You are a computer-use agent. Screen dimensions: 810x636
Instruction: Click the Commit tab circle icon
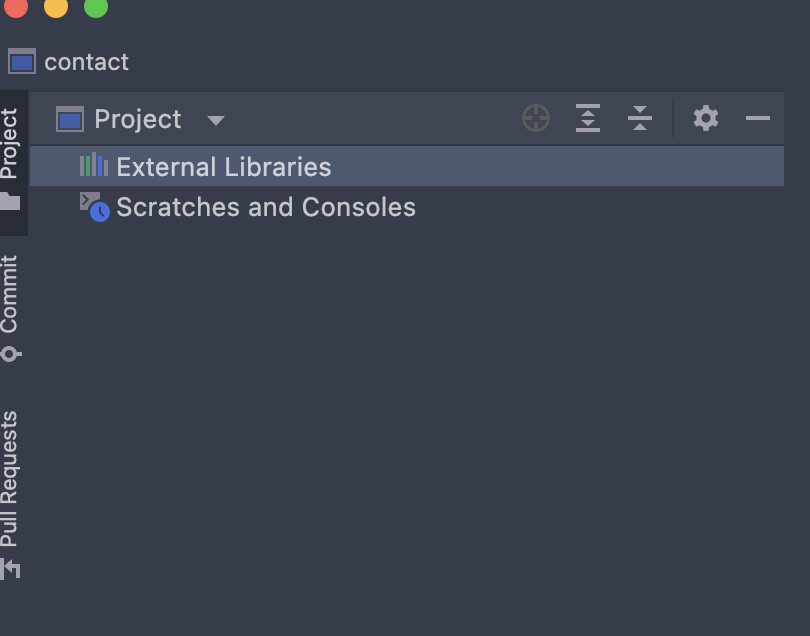(x=10, y=354)
